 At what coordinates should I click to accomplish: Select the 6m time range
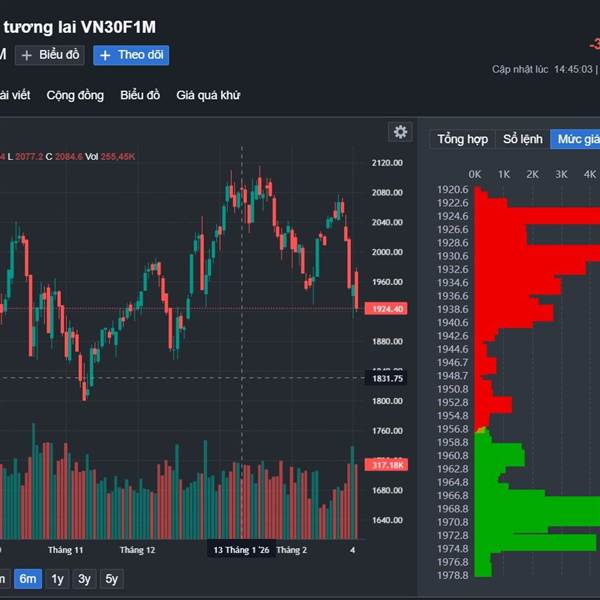(28, 578)
